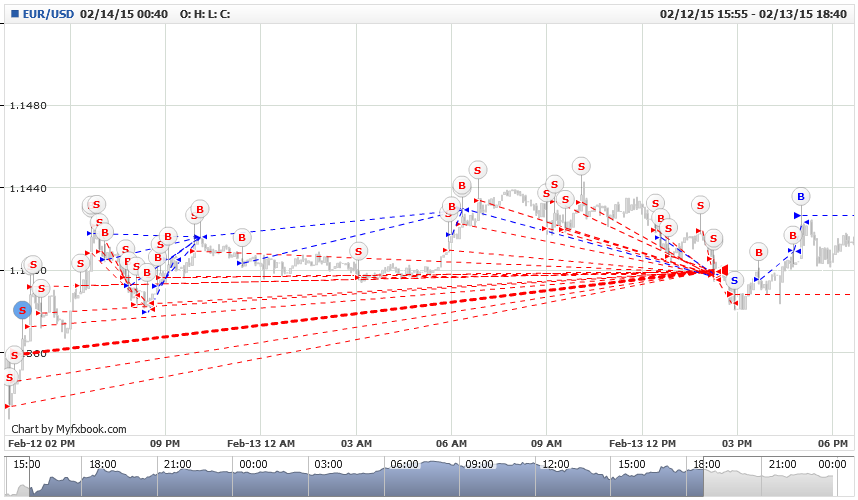Click the 03 PM time axis label
This screenshot has height=500, width=858.
coord(737,443)
